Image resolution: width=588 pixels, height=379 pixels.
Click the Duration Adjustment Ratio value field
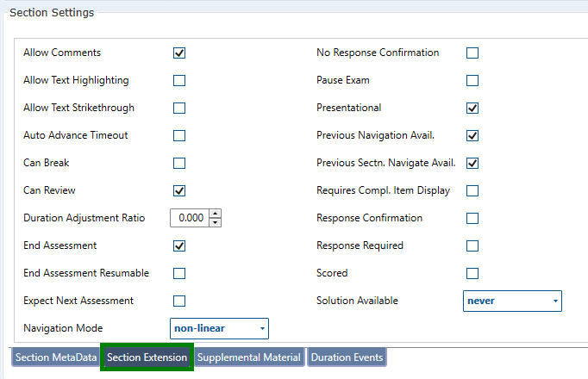pyautogui.click(x=190, y=218)
